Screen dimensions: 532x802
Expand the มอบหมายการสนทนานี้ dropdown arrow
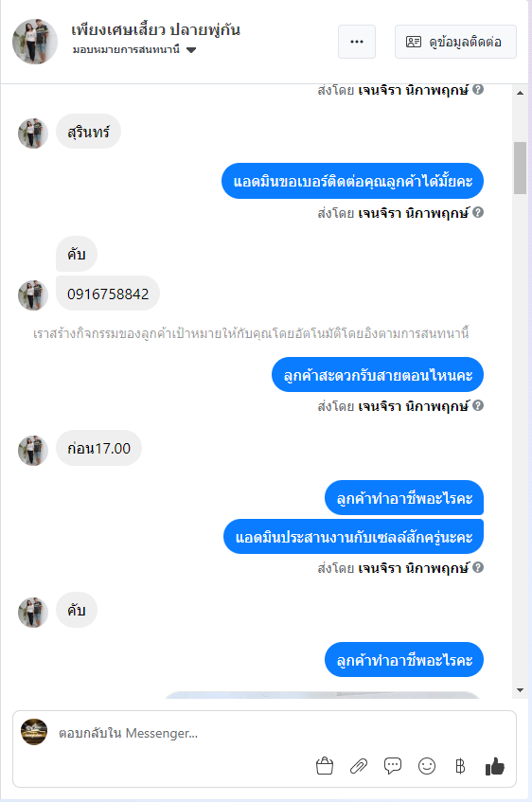click(x=191, y=49)
